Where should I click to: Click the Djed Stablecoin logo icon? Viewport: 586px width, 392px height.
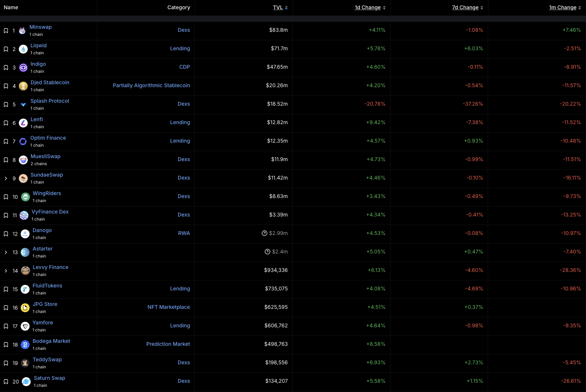coord(23,86)
